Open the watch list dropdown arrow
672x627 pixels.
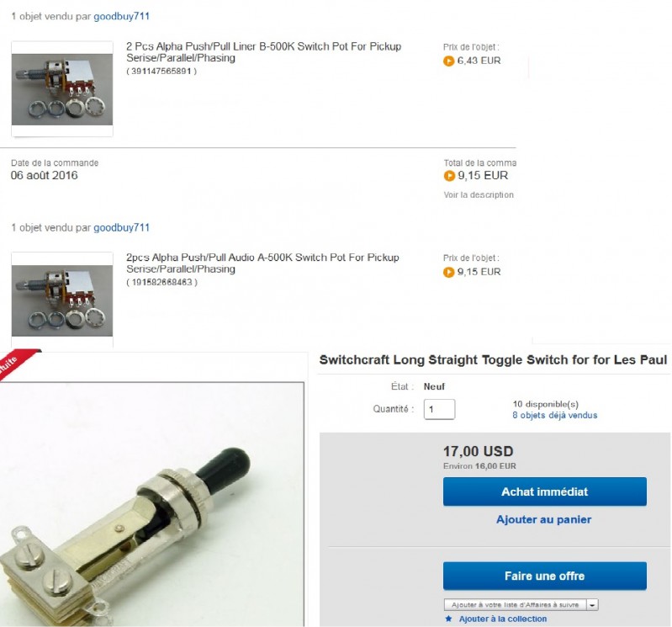pos(592,605)
